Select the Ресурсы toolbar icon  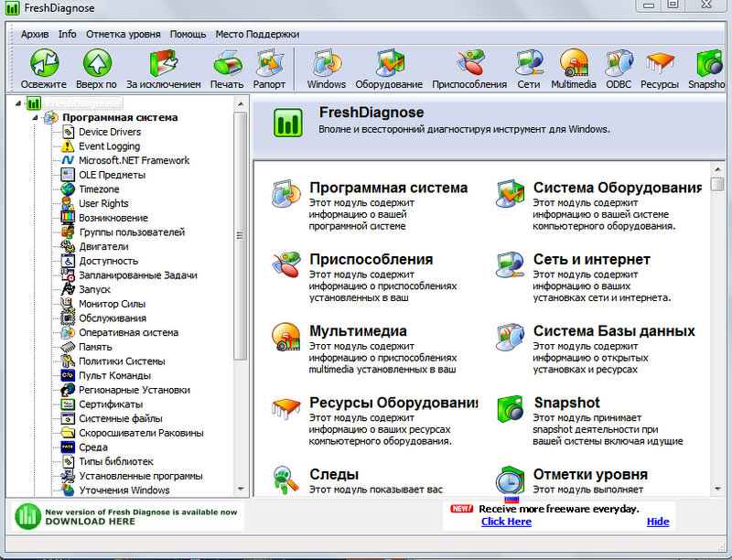pos(660,62)
